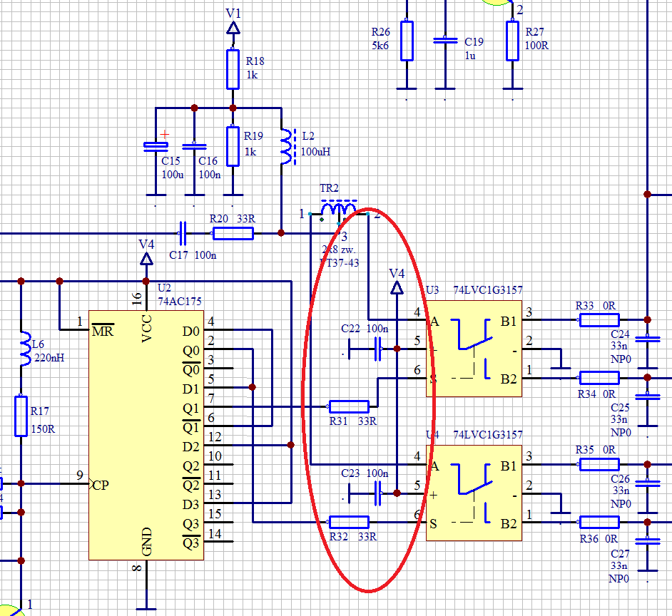Select the U4 74LVC1G3157 switch component
Screen dimensions: 672x616
(x=474, y=493)
